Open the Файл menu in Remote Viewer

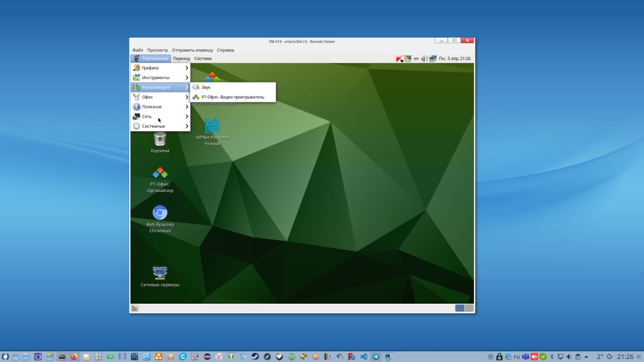[x=137, y=50]
